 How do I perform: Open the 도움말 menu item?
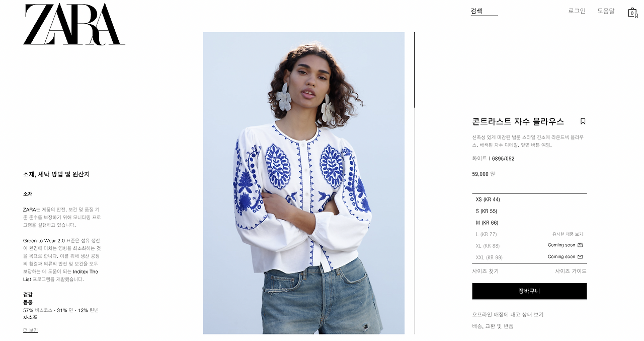[x=606, y=11]
